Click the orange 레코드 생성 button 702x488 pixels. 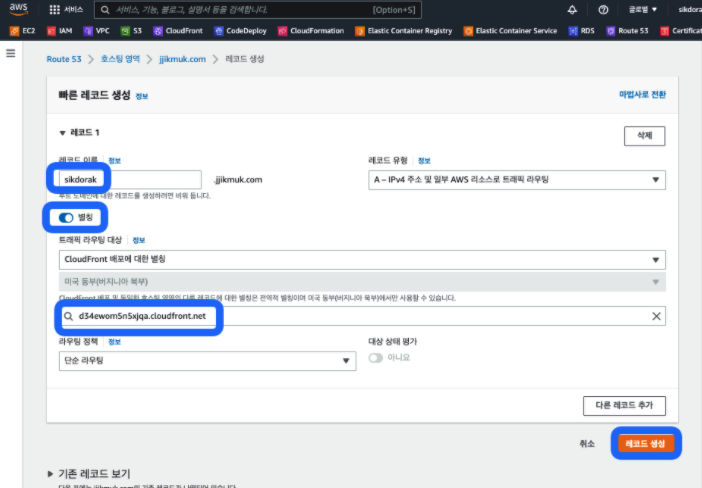pos(646,444)
